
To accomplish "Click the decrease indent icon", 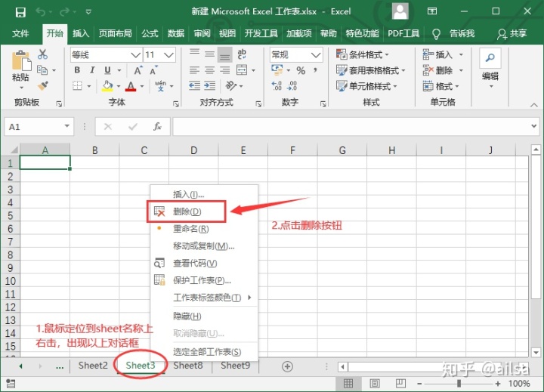I will [x=194, y=85].
